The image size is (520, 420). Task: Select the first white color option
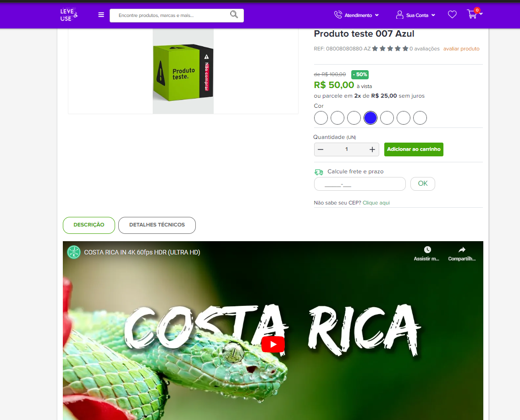tap(321, 118)
